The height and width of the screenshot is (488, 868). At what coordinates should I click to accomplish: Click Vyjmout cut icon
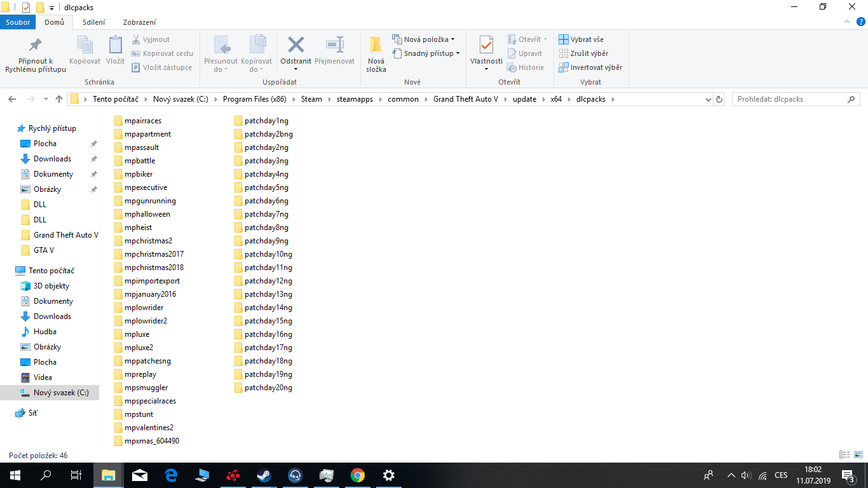coord(151,39)
